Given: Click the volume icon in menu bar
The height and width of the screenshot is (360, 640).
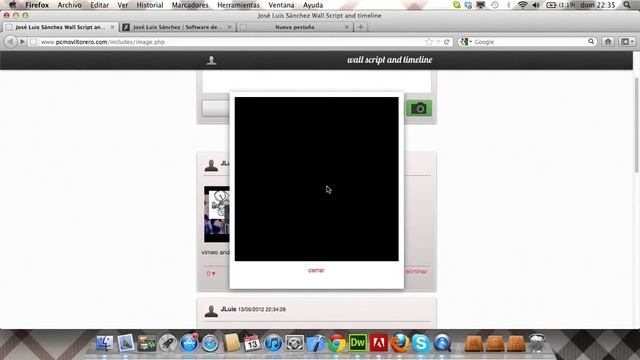Looking at the screenshot, I should point(536,5).
